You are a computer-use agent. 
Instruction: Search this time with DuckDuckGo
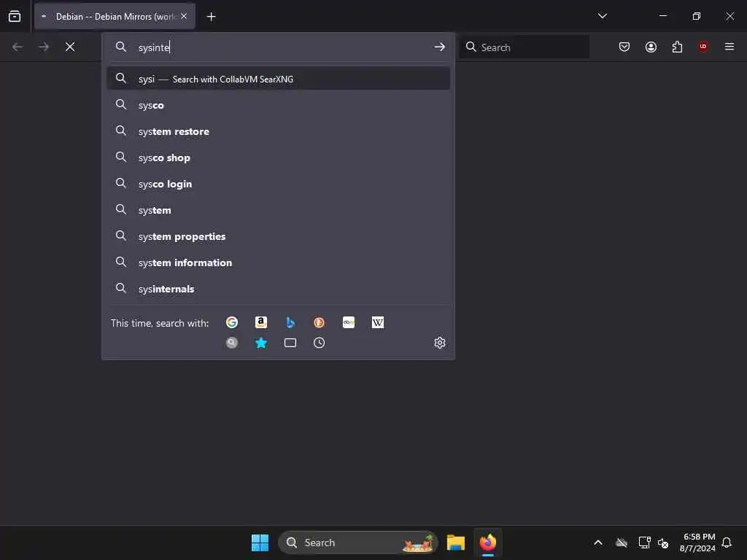pyautogui.click(x=320, y=322)
